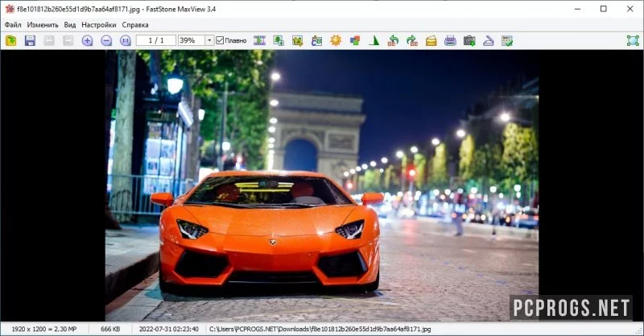Click the 1920 x 1200 = 2.30 MP status
This screenshot has height=336, width=644.
pyautogui.click(x=44, y=329)
